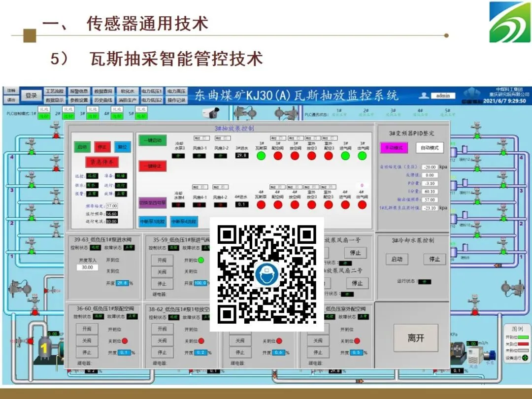Open the 消防生产 page
Viewport: 532px width, 399px height.
point(128,100)
